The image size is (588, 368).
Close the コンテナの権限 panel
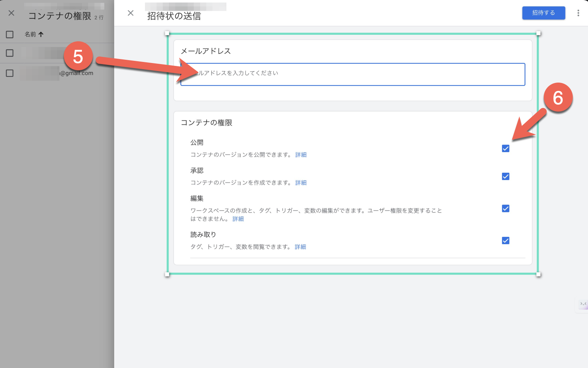click(11, 13)
